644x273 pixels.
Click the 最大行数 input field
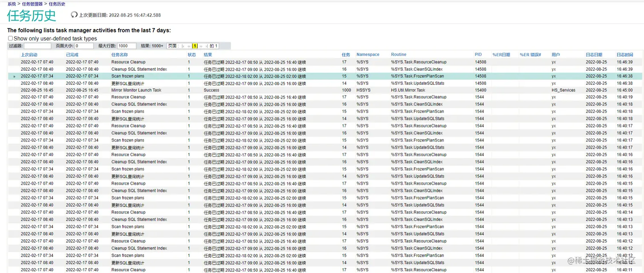[127, 46]
